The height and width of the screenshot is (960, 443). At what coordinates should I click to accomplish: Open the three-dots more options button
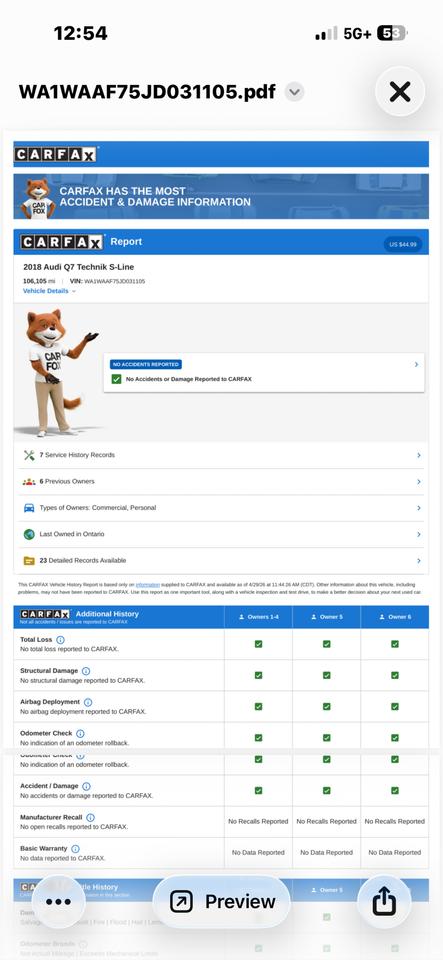pyautogui.click(x=58, y=901)
